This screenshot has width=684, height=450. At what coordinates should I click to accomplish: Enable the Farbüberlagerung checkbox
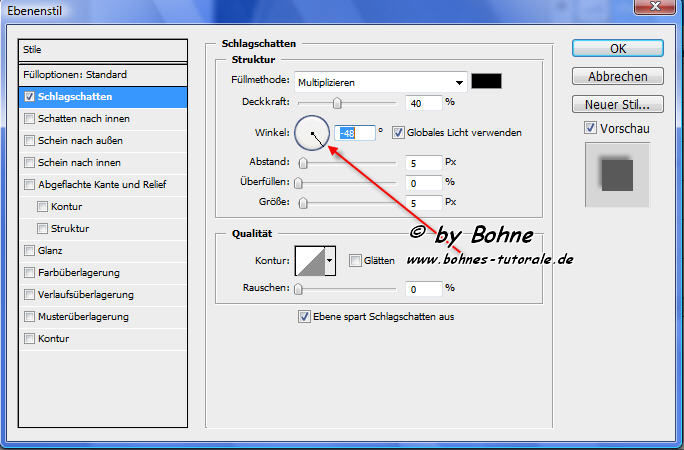click(29, 273)
